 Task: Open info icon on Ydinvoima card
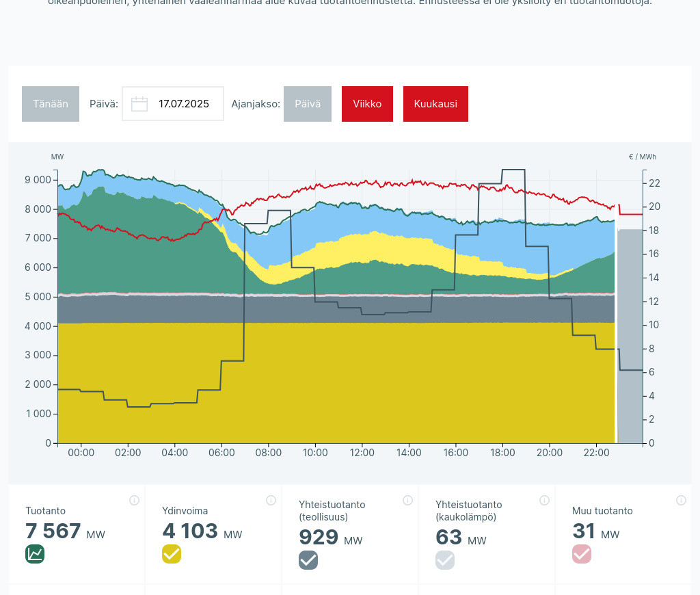point(271,501)
